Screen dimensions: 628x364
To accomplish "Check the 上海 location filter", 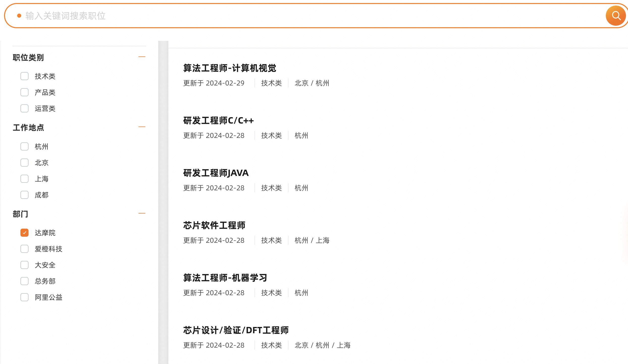I will click(x=24, y=179).
